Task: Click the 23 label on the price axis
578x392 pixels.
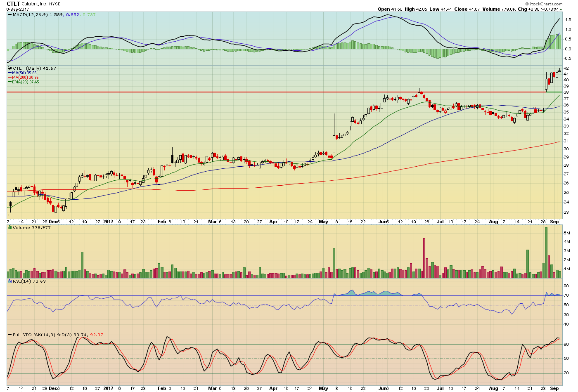Action: [566, 213]
